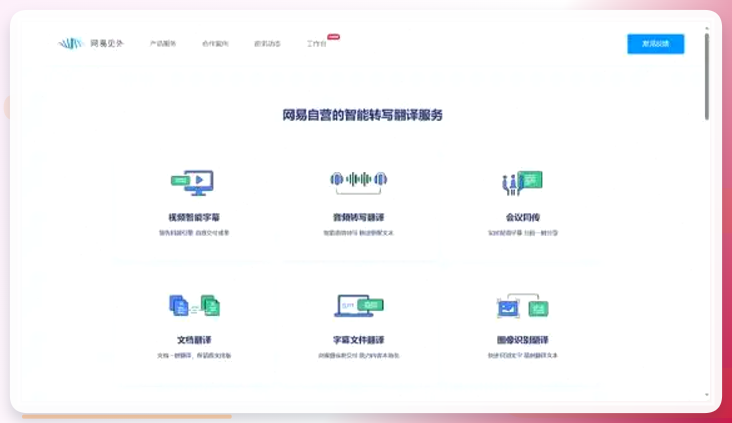Click the 字幕文件翻译 laptop icon

tap(359, 306)
